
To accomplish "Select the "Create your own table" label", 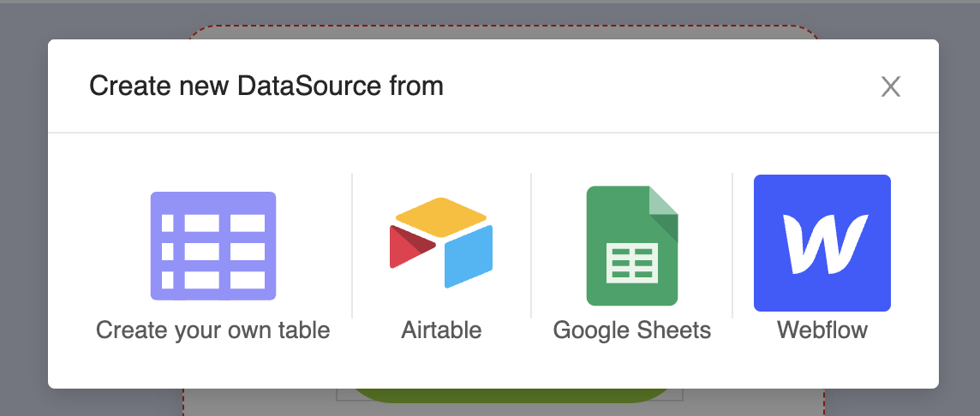I will [213, 330].
